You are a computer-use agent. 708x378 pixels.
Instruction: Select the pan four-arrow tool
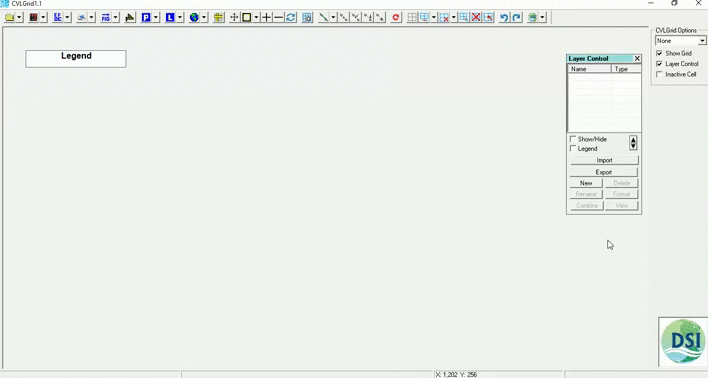click(234, 18)
